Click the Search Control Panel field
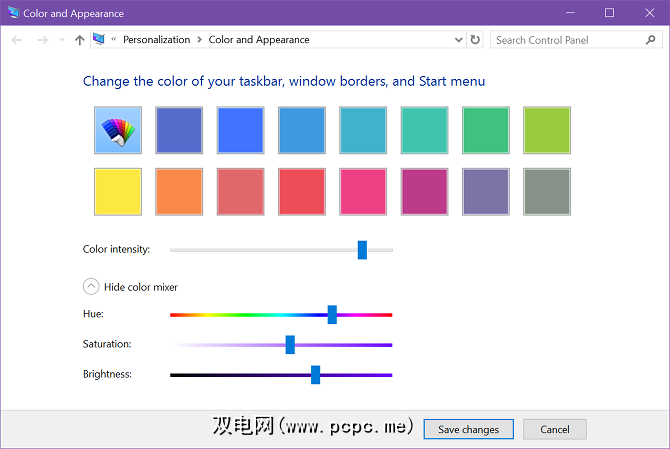This screenshot has height=449, width=670. [x=576, y=40]
